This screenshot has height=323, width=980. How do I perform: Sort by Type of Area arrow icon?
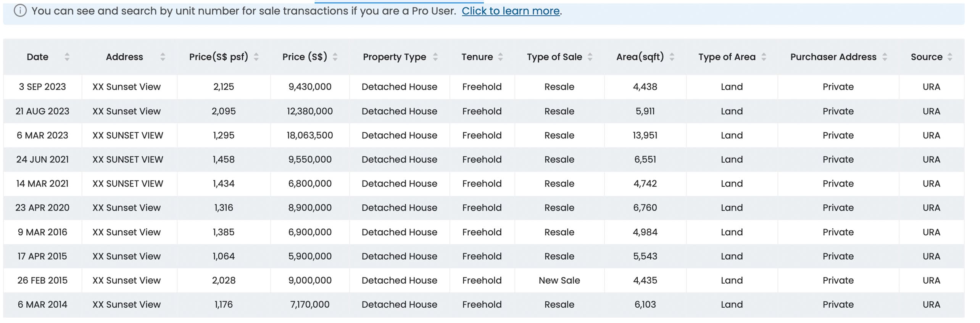[x=764, y=57]
